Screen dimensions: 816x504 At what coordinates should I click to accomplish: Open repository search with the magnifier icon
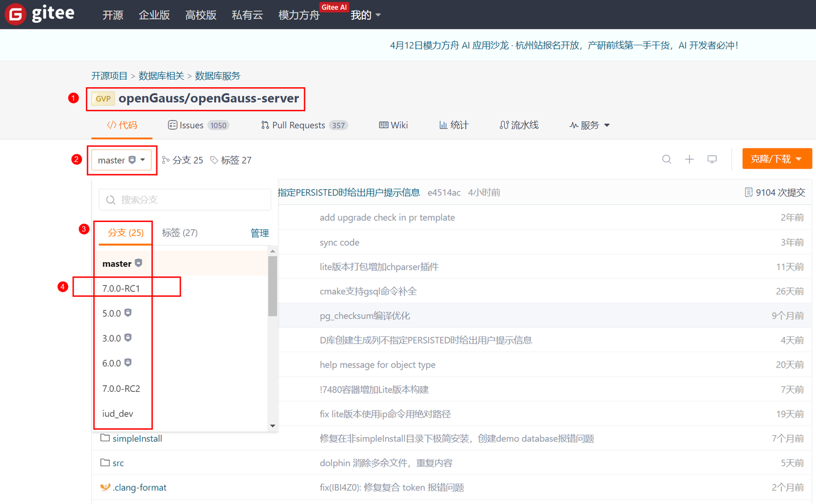click(x=666, y=159)
